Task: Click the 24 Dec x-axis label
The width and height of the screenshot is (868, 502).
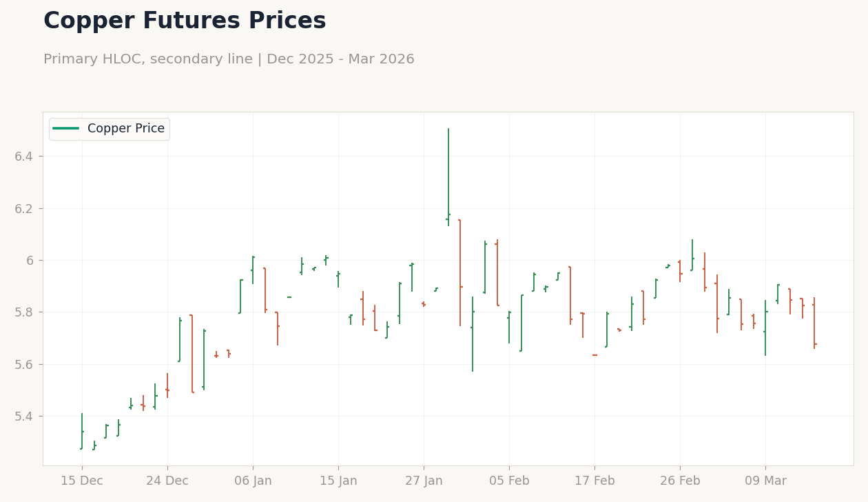Action: (x=167, y=481)
